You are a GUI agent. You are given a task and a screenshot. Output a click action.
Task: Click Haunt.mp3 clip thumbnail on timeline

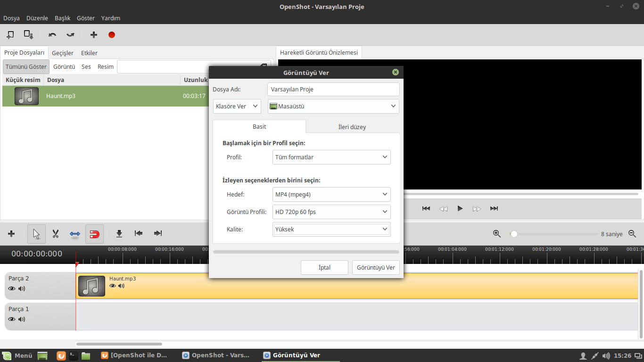click(x=92, y=286)
